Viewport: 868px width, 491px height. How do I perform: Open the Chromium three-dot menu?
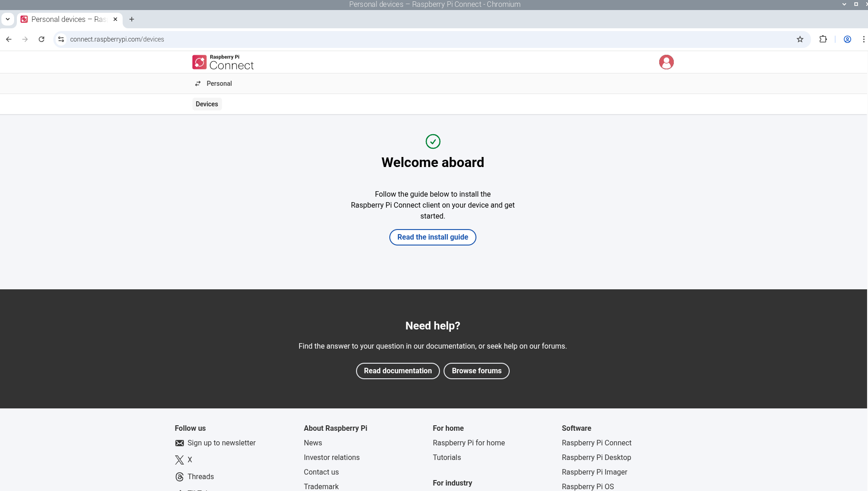(863, 39)
